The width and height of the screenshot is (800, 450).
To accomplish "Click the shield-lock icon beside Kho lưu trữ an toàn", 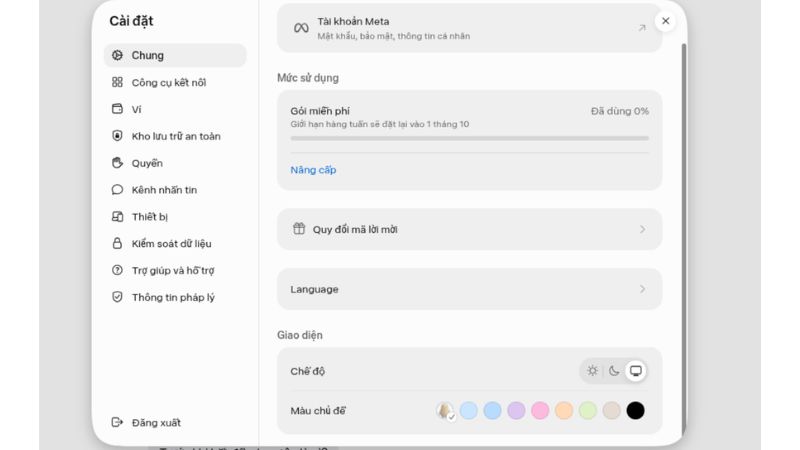I will pos(117,136).
